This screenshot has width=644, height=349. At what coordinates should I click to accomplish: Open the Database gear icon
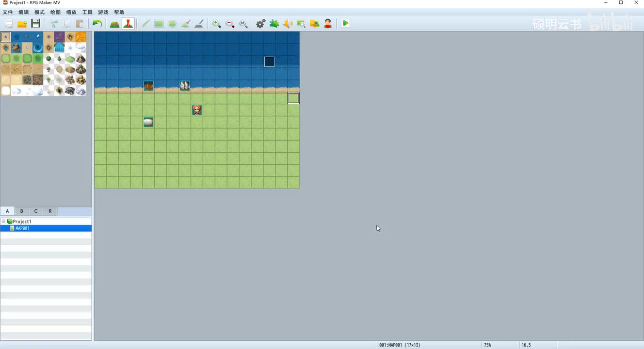point(261,23)
